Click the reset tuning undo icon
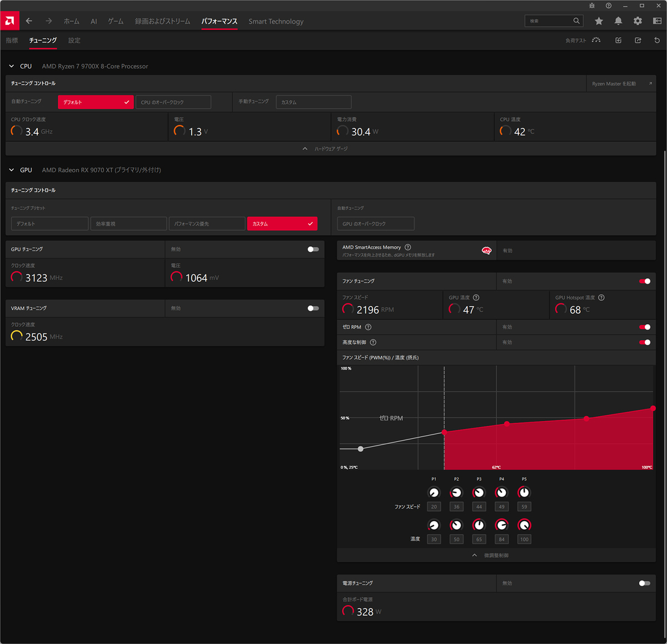Screen dimensions: 667x644 (x=657, y=40)
